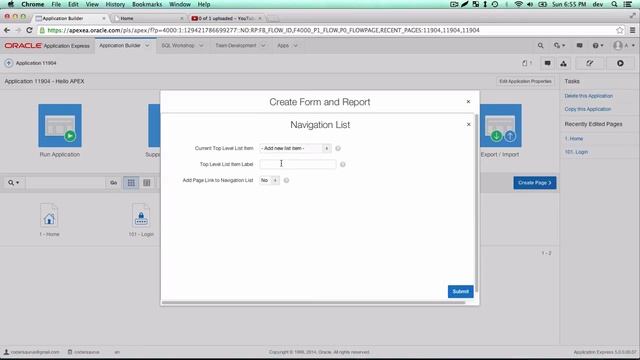Switch to report list view
The image size is (640, 360).
pyautogui.click(x=147, y=183)
